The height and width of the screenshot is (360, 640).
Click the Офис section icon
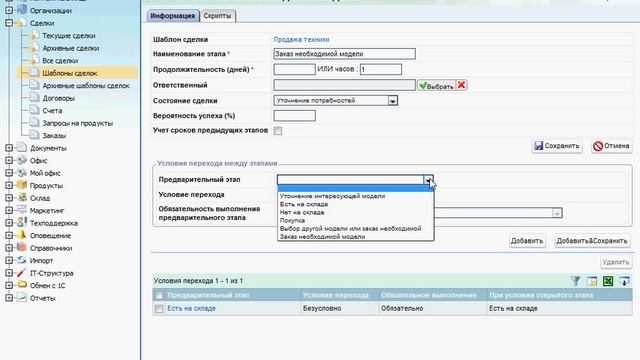pos(22,160)
